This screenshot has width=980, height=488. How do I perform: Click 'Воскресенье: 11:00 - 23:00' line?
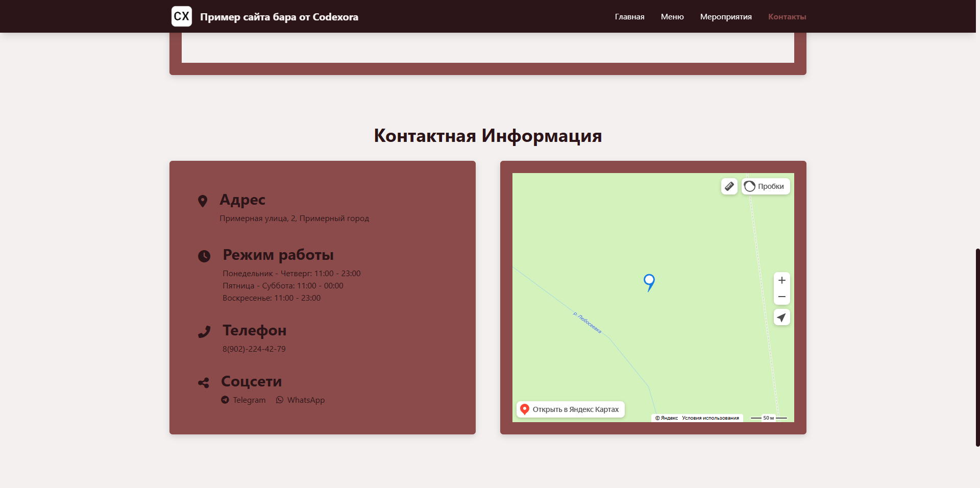272,298
